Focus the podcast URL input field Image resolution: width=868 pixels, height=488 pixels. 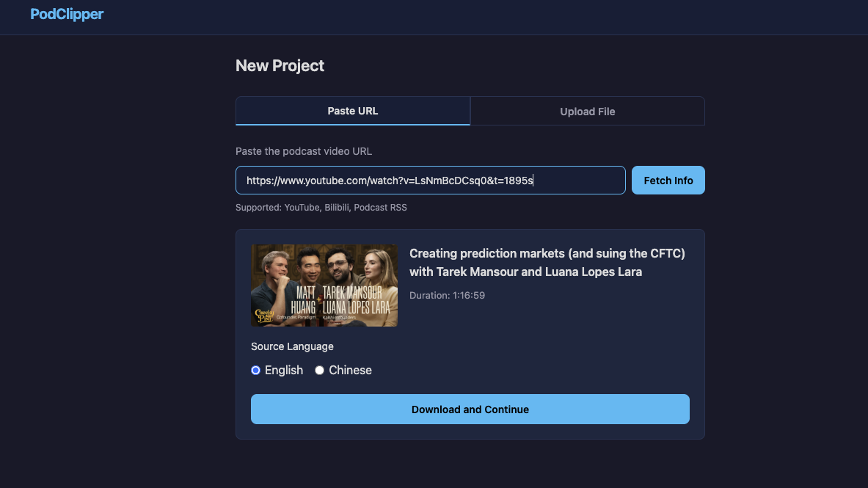click(x=430, y=181)
